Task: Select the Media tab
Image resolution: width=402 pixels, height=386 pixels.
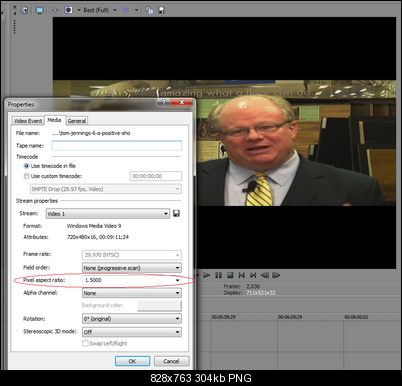Action: coord(54,120)
